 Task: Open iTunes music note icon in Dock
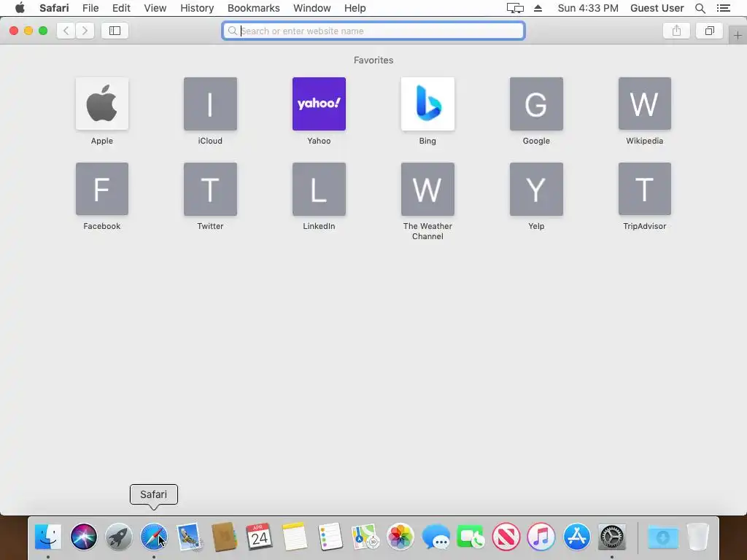541,537
